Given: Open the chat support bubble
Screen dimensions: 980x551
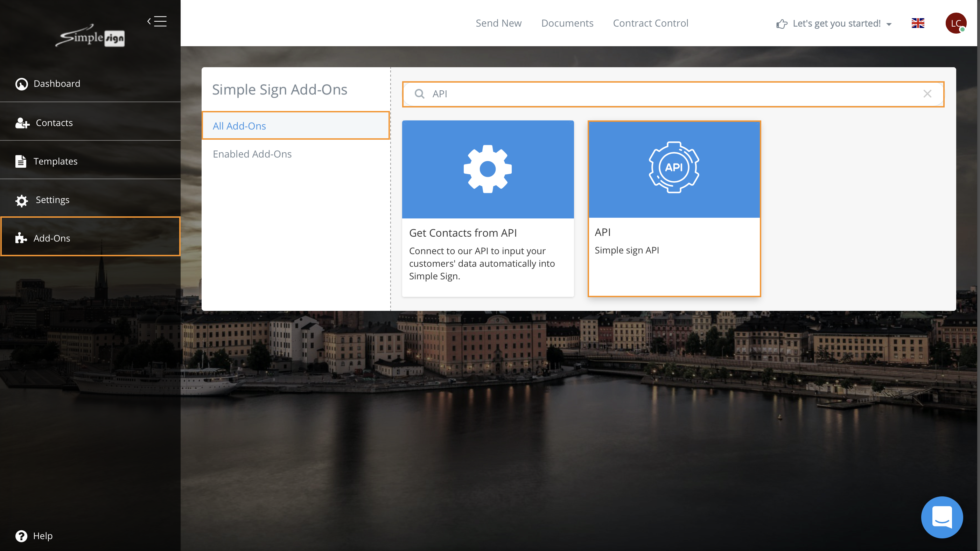Looking at the screenshot, I should [942, 517].
